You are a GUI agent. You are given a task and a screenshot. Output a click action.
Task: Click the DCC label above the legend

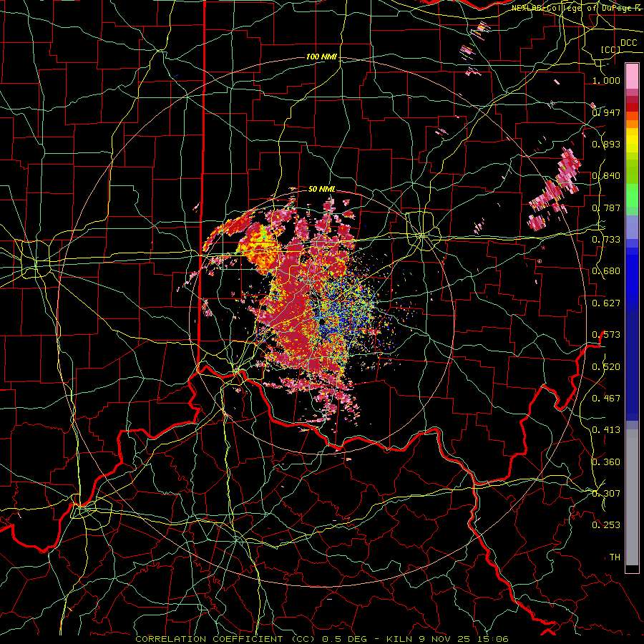[628, 43]
